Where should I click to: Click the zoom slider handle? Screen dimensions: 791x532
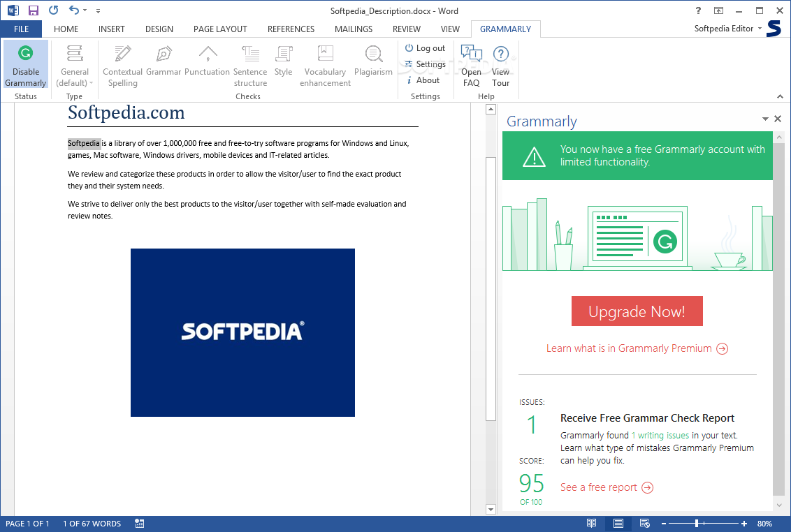pyautogui.click(x=697, y=524)
